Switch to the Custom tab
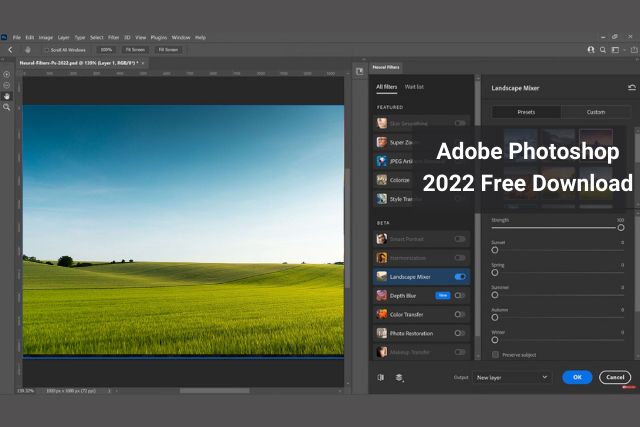 coord(596,112)
